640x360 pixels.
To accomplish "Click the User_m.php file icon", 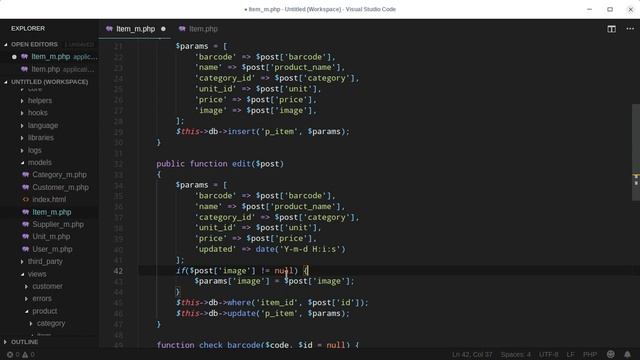I will coord(25,249).
